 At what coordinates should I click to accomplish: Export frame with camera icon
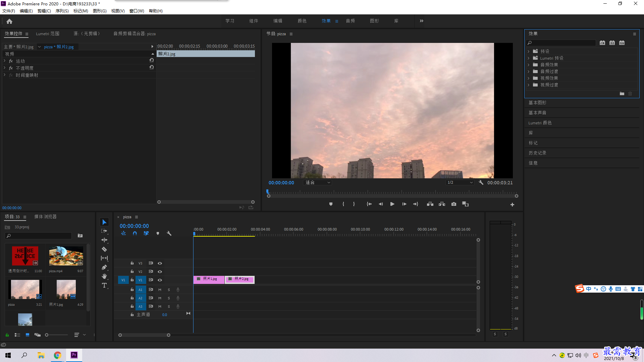[x=454, y=204]
